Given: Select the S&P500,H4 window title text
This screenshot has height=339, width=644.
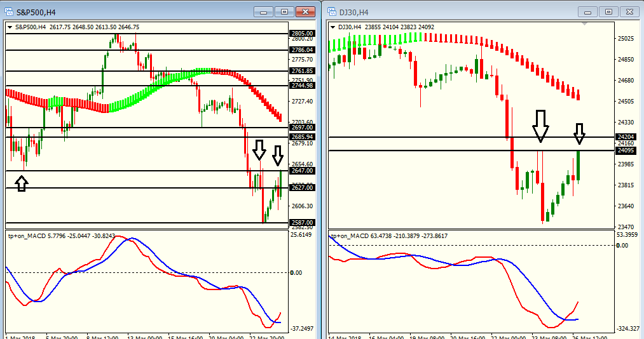Looking at the screenshot, I should pos(36,12).
